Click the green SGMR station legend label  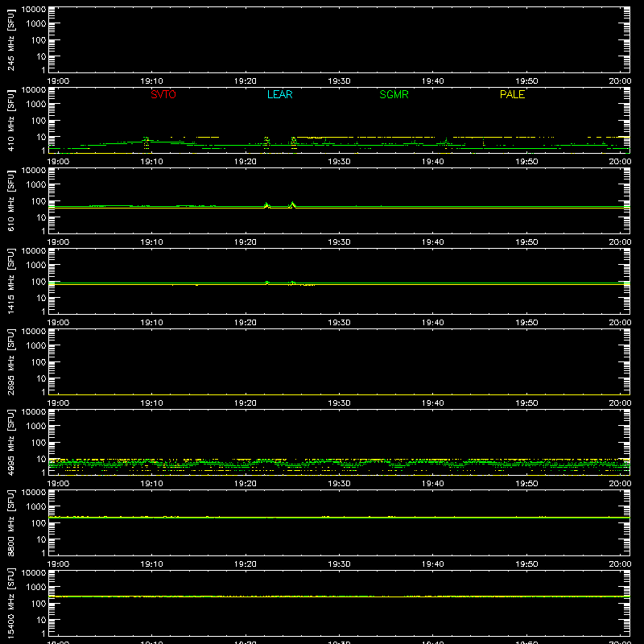click(x=394, y=94)
